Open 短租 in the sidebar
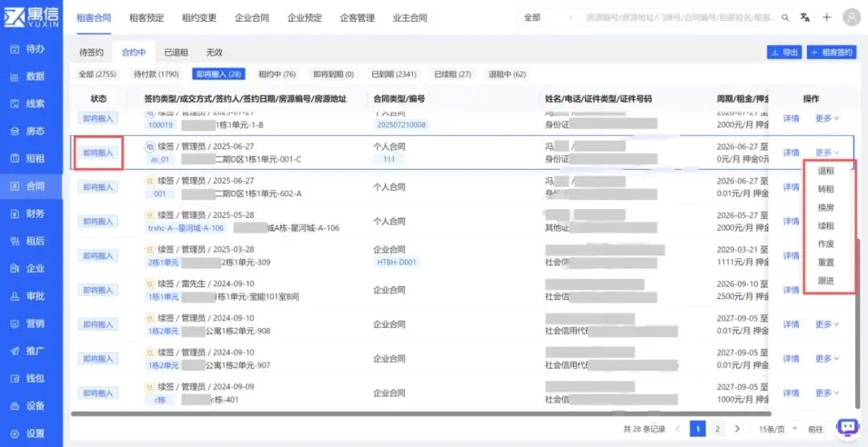868x447 pixels. [27, 158]
